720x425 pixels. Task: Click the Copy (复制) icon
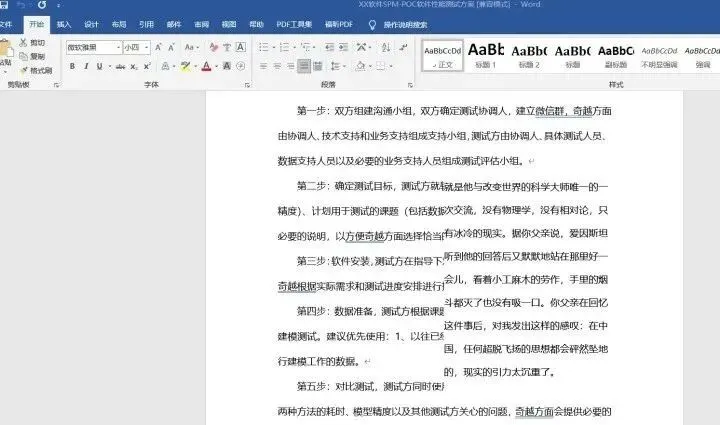(23, 56)
